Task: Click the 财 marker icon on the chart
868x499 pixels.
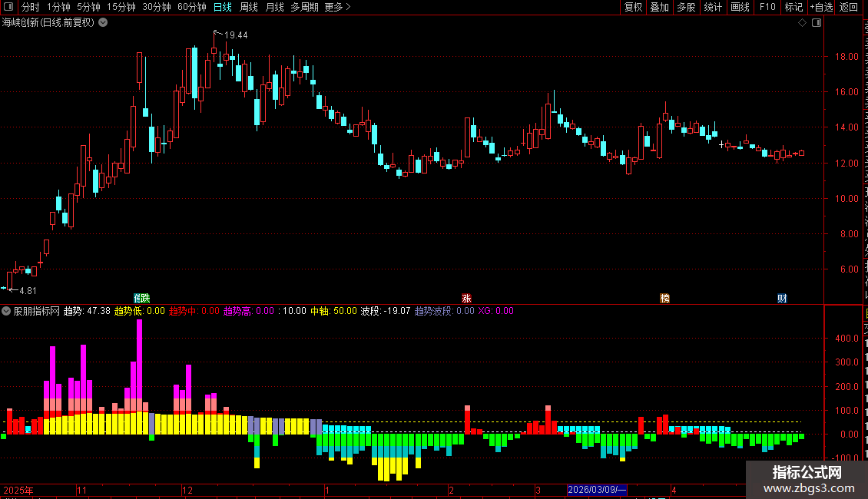Action: 782,298
